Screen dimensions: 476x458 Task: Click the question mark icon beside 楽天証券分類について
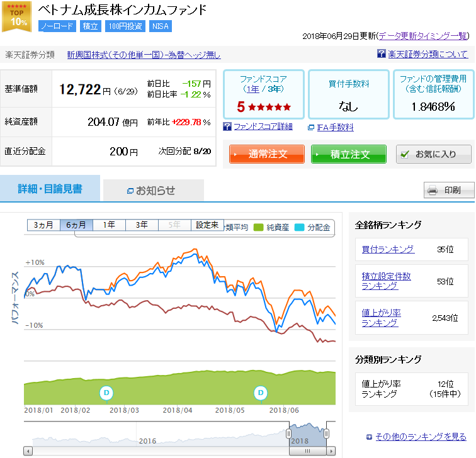point(382,53)
